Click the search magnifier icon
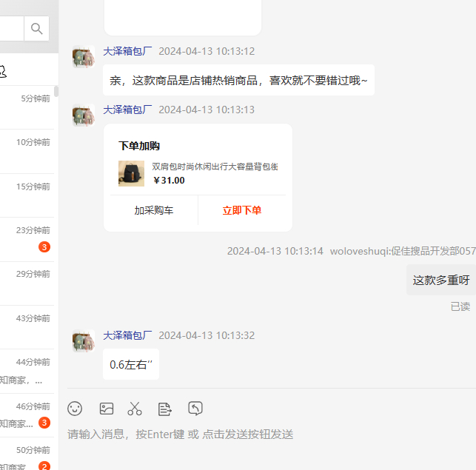 pos(36,29)
